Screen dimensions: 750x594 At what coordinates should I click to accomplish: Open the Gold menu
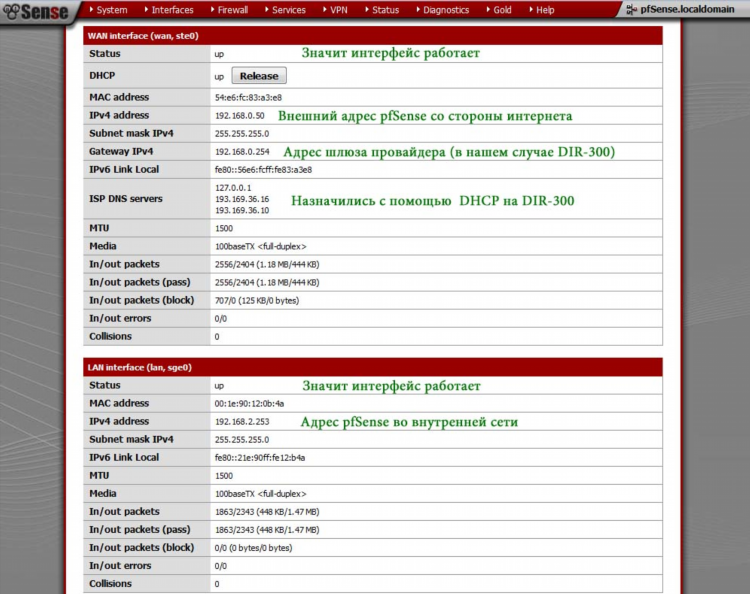coord(499,10)
